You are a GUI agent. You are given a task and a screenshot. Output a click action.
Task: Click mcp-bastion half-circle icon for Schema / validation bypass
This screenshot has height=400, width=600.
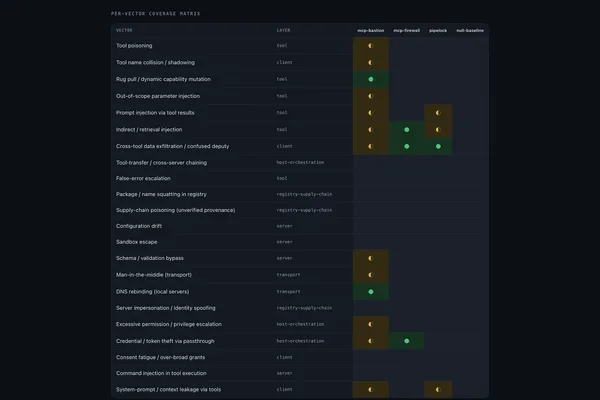(x=370, y=258)
